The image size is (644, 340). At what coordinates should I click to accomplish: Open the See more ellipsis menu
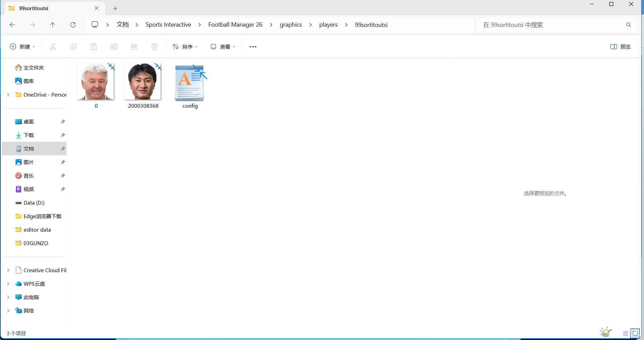(x=253, y=47)
